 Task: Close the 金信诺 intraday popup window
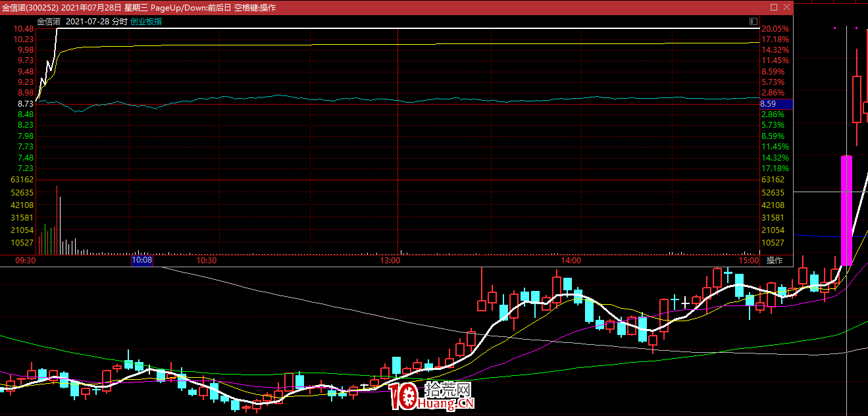[x=786, y=7]
